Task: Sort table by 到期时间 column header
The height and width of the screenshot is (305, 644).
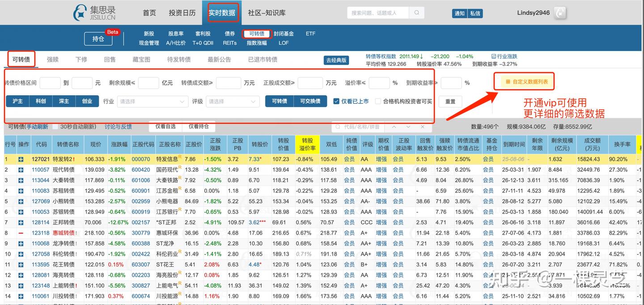Action: tap(514, 145)
